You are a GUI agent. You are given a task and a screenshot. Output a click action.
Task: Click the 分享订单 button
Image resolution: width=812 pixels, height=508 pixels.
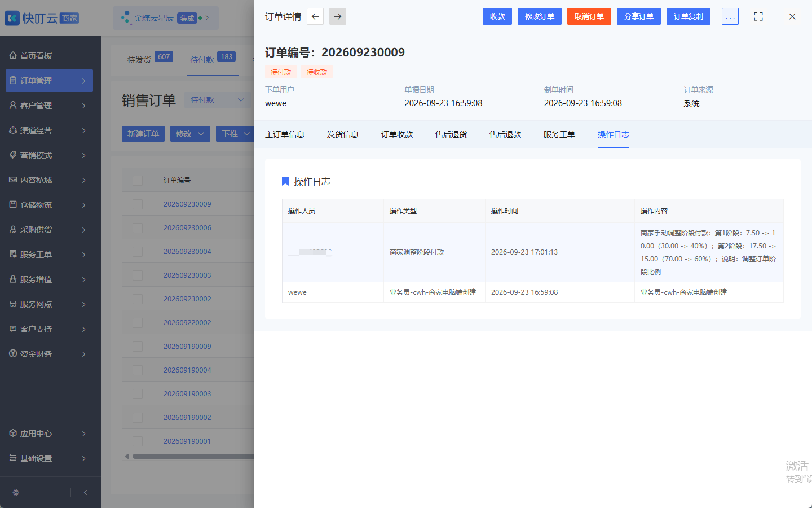coord(639,16)
